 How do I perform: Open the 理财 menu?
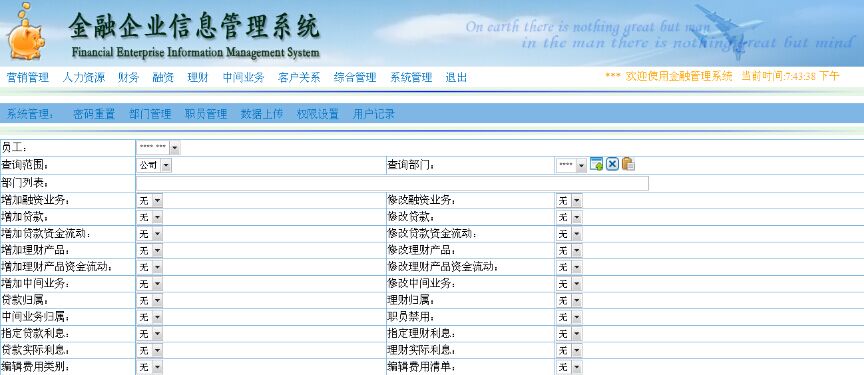pos(198,78)
